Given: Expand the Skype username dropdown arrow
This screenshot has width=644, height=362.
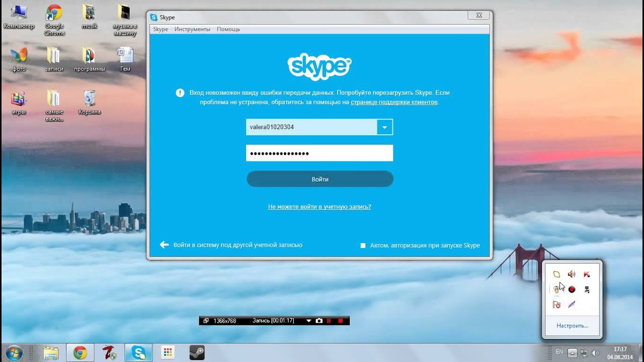Looking at the screenshot, I should coord(385,127).
